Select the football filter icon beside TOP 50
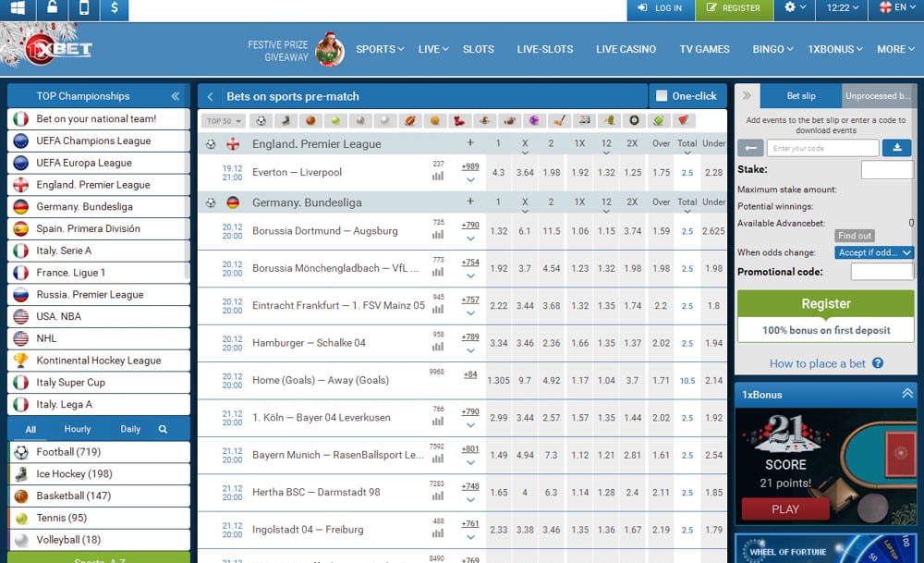 [x=261, y=120]
